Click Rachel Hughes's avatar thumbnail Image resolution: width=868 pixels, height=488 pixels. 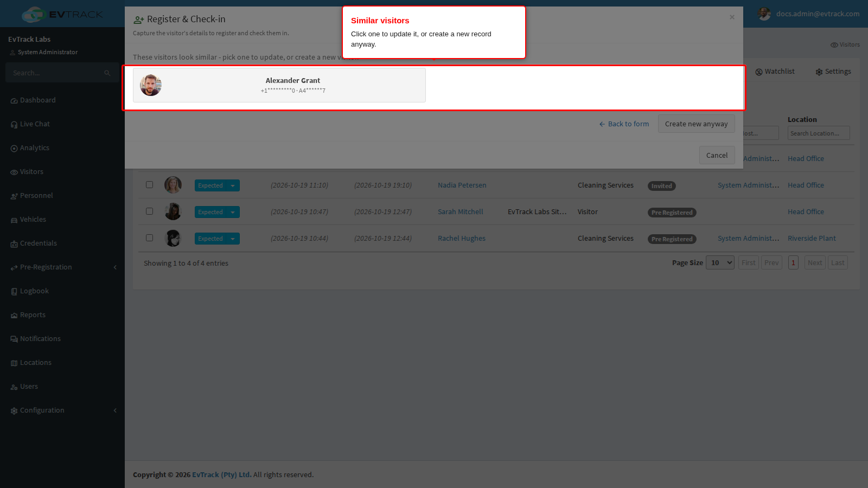pyautogui.click(x=173, y=238)
